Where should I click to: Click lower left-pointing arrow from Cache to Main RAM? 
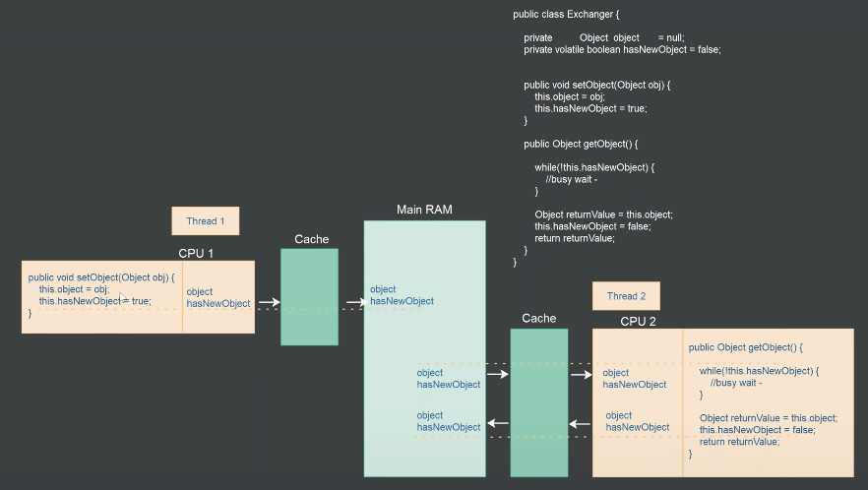496,425
